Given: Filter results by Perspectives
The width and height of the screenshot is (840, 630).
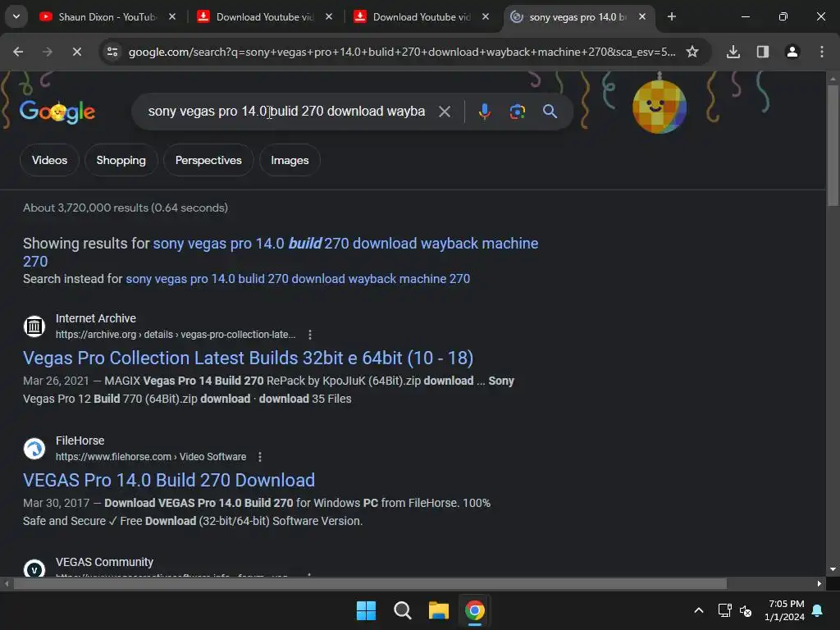Looking at the screenshot, I should pyautogui.click(x=208, y=160).
